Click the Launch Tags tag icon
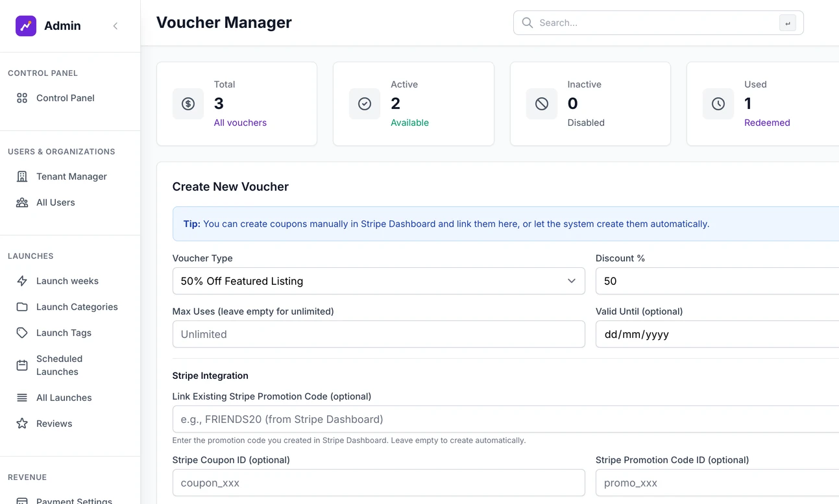 22,333
